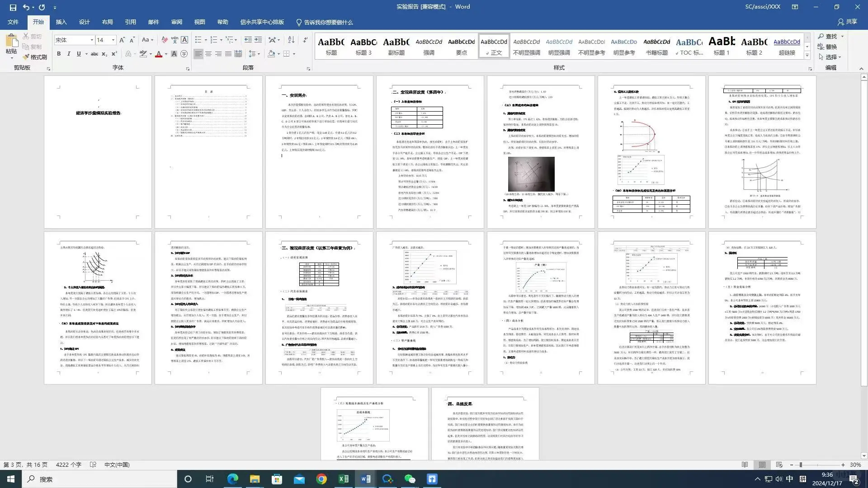Set the font color with the red A
The width and height of the screenshot is (868, 488).
[x=158, y=54]
